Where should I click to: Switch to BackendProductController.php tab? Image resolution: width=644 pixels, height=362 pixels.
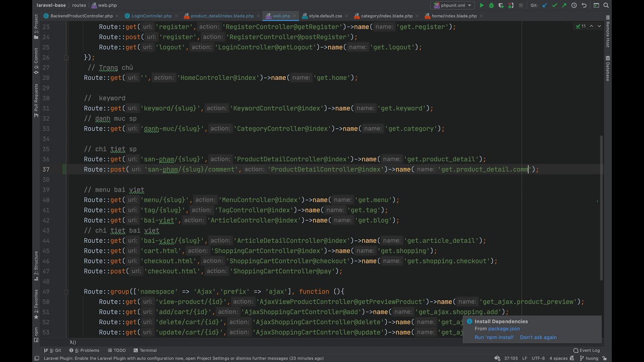point(78,16)
